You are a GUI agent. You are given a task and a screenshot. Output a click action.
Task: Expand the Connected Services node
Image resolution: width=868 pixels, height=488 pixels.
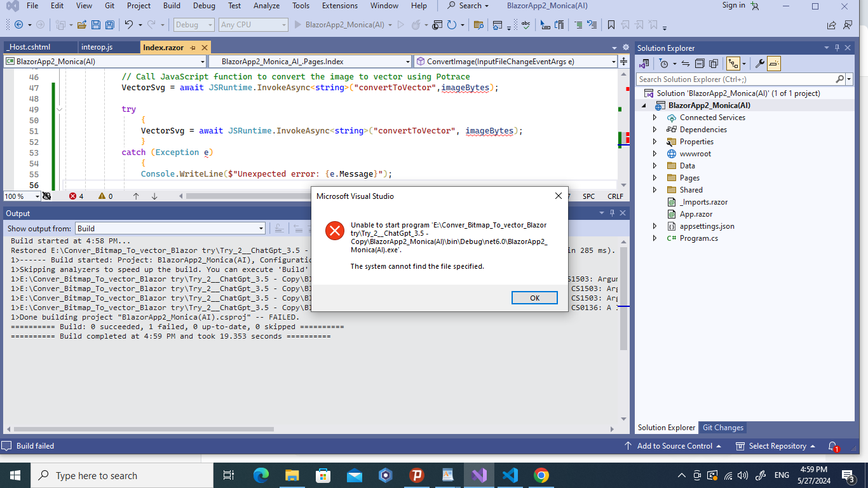click(655, 118)
